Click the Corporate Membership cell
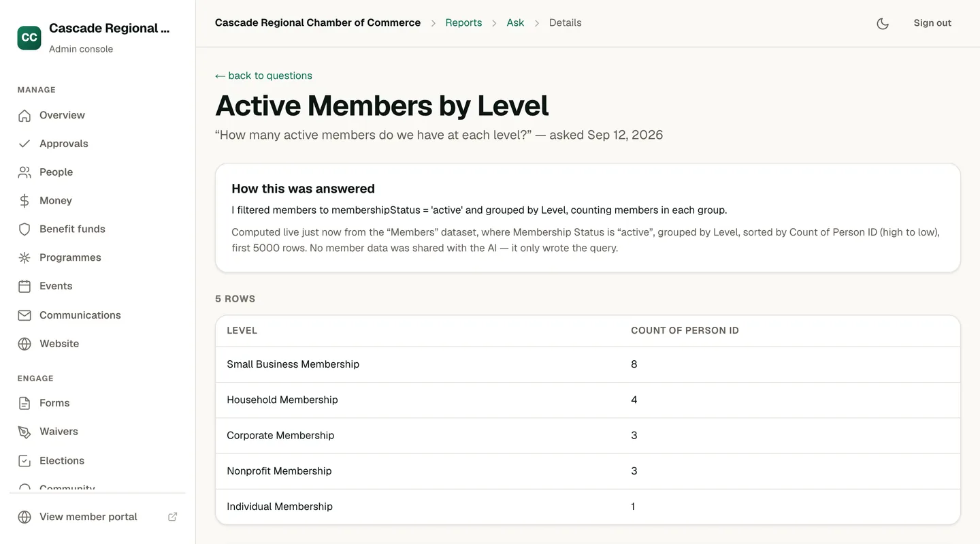This screenshot has height=544, width=980. (280, 435)
